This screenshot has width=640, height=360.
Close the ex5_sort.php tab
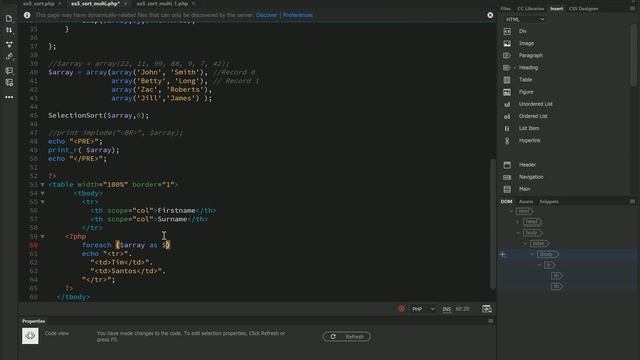click(60, 4)
